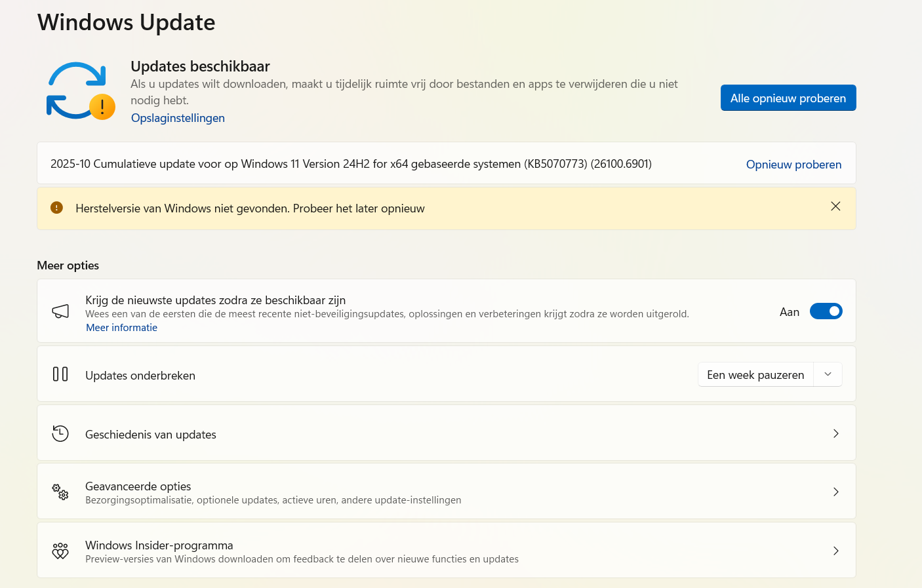The image size is (922, 588).
Task: Expand the Windows Insider-programma section
Action: (835, 551)
